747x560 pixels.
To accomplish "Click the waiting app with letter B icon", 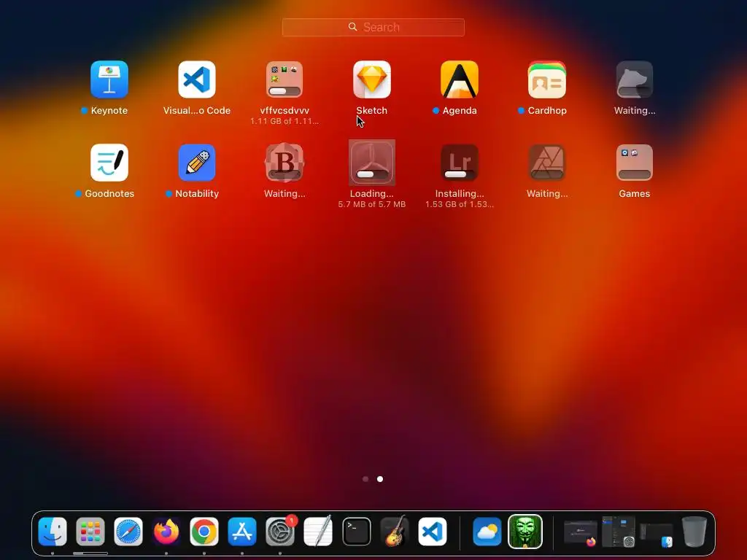I will (285, 163).
